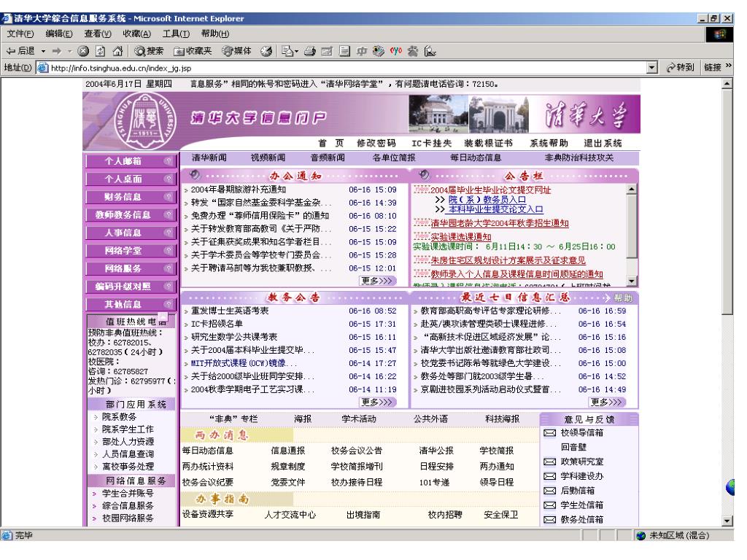Click 更多>>> under 教务公告
Screen dimensions: 747x560
pos(378,402)
